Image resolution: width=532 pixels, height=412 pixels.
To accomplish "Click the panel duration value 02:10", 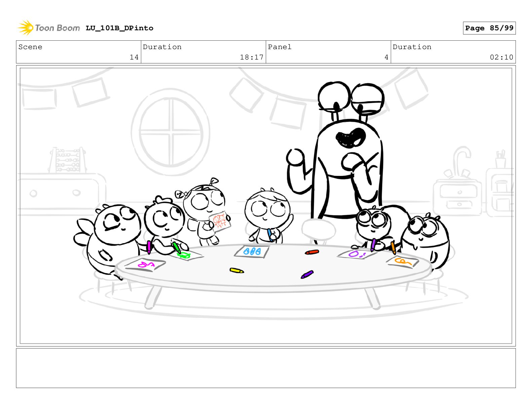I will pyautogui.click(x=501, y=57).
